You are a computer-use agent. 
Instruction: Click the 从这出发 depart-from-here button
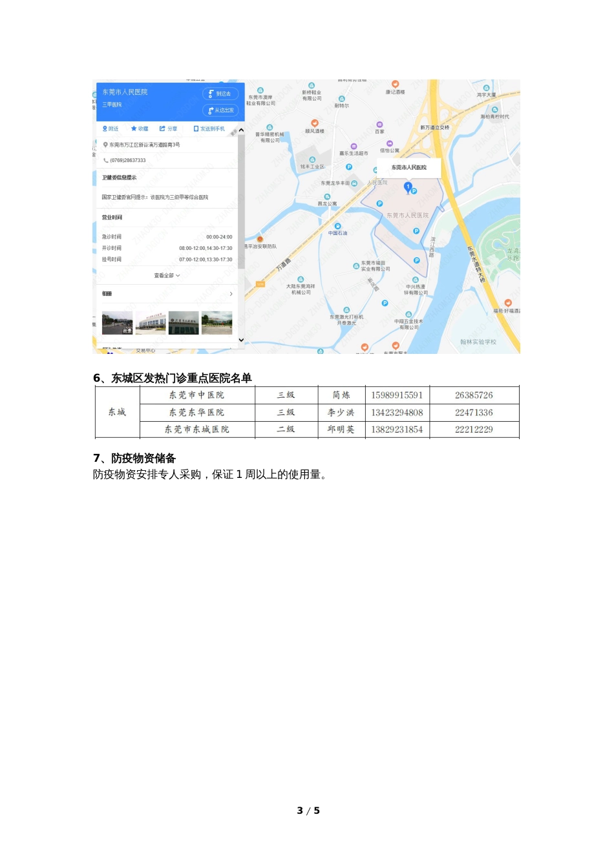pyautogui.click(x=220, y=110)
